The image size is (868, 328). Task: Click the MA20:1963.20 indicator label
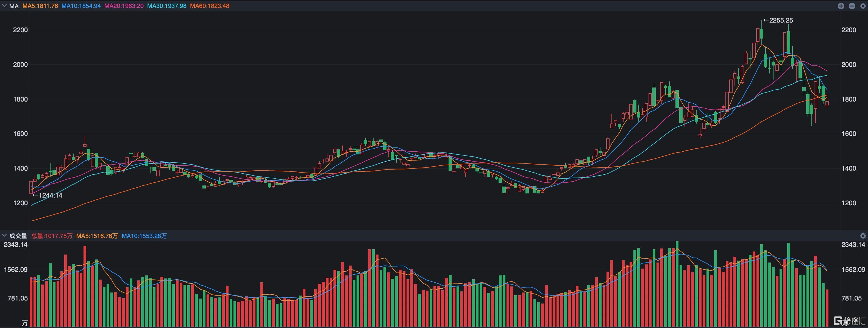pyautogui.click(x=124, y=6)
